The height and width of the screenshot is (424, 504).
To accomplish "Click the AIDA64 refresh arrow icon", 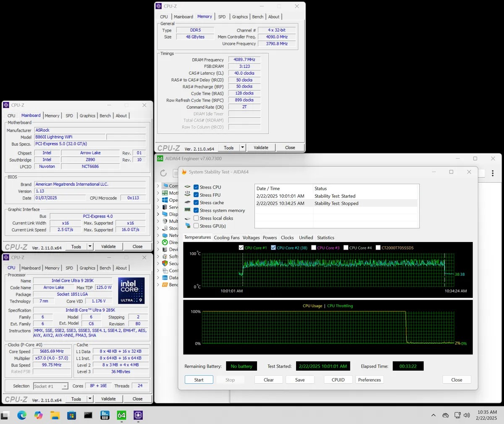I will (163, 173).
